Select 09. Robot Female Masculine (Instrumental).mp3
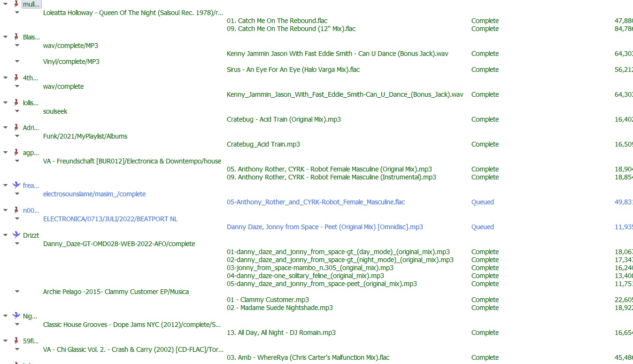The width and height of the screenshot is (633, 364). (x=332, y=177)
